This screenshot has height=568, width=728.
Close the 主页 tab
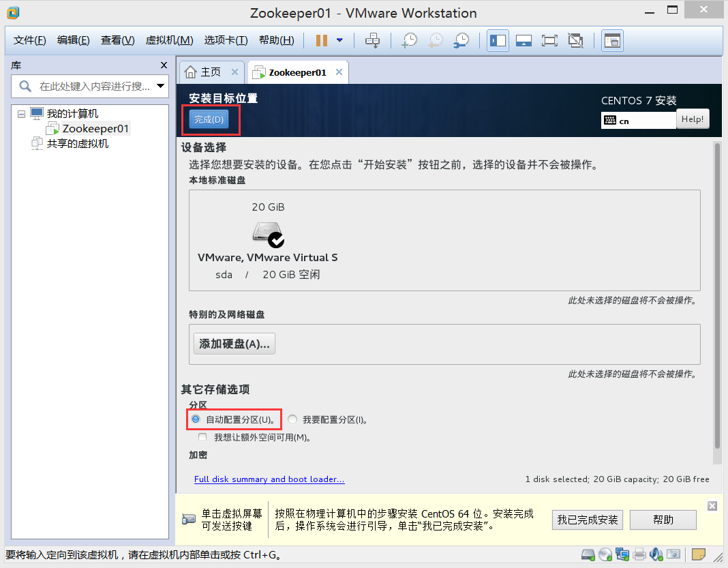(x=234, y=72)
